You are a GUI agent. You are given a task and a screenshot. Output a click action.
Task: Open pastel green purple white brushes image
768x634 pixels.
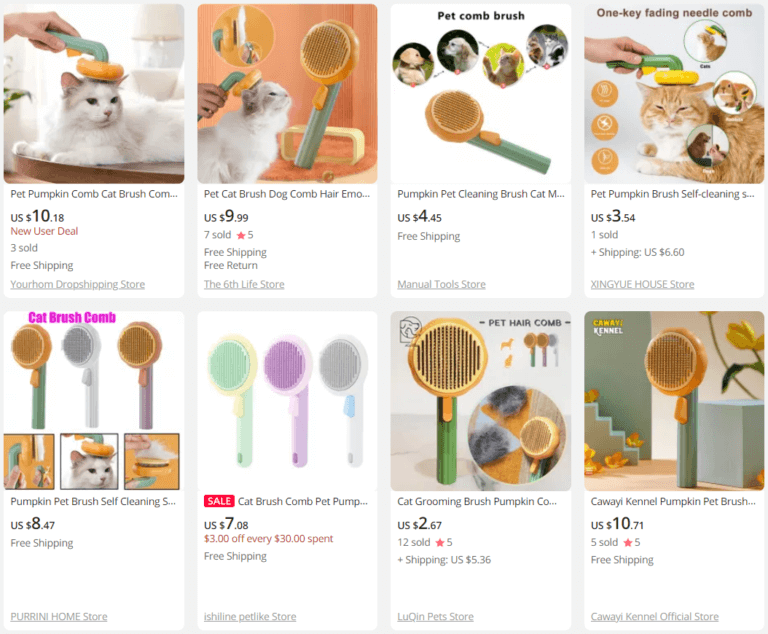287,401
